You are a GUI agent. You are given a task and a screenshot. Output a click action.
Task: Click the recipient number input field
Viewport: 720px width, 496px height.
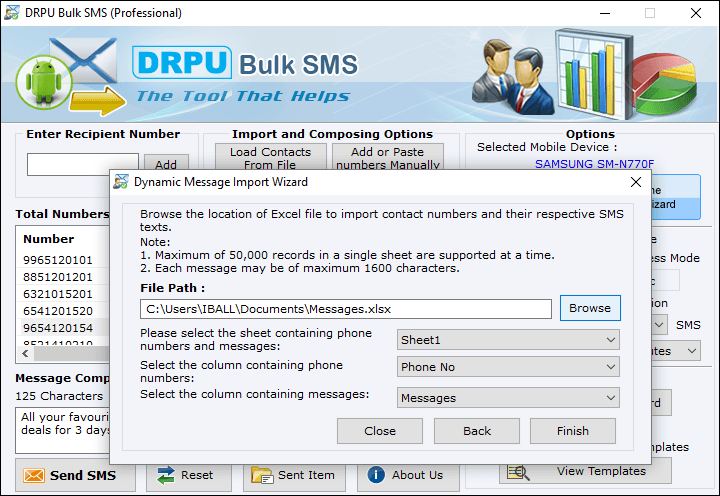(x=82, y=164)
